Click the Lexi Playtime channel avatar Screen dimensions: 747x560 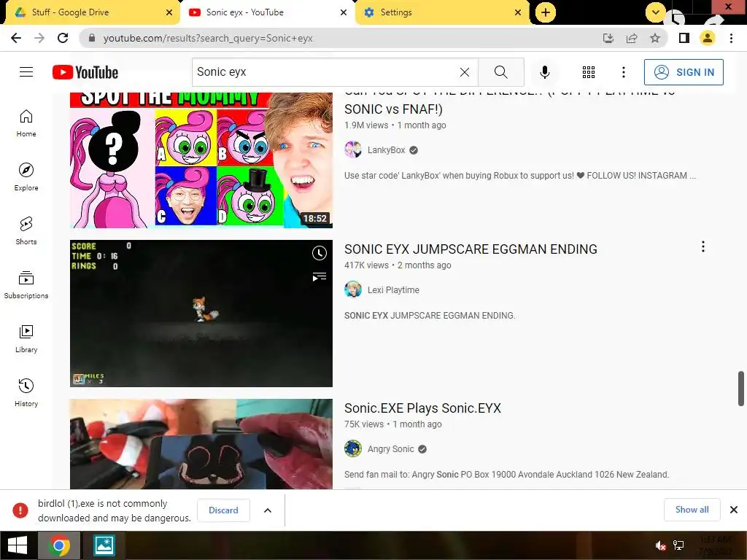pos(353,289)
